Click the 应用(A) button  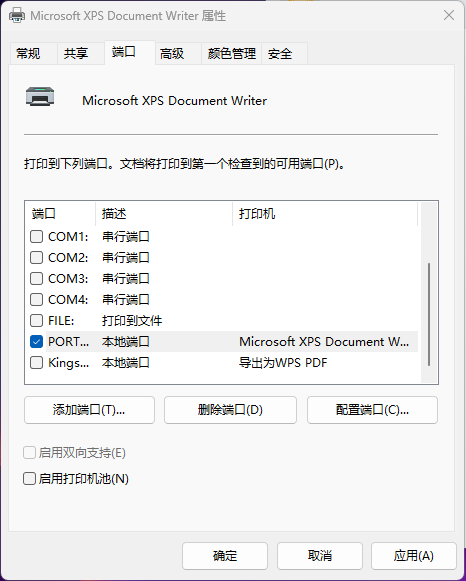point(414,556)
